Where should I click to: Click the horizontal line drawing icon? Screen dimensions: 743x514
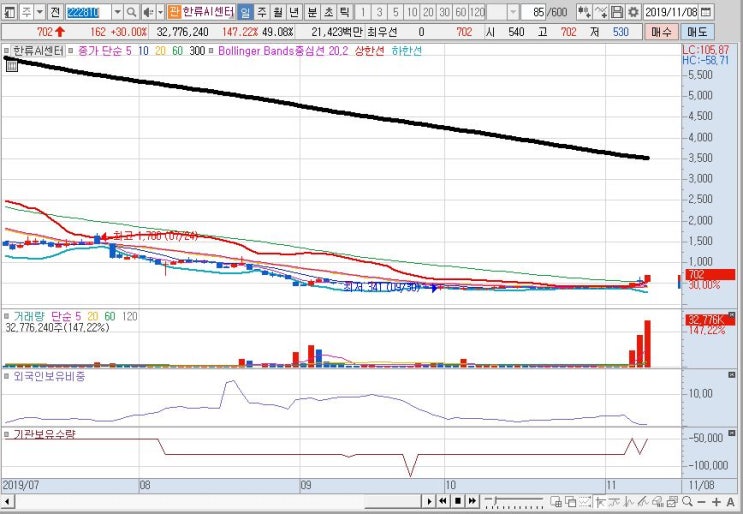click(x=615, y=501)
